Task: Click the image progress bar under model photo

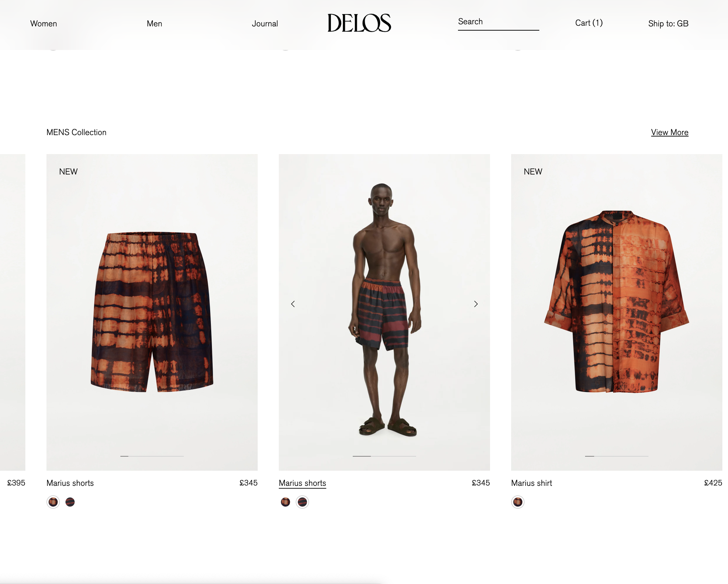Action: coord(384,456)
